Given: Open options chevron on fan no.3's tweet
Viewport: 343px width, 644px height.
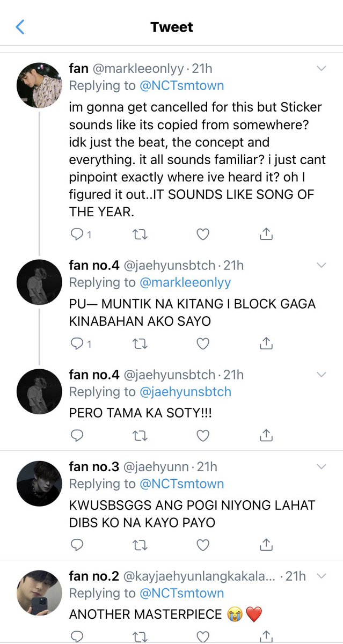Looking at the screenshot, I should tap(322, 467).
